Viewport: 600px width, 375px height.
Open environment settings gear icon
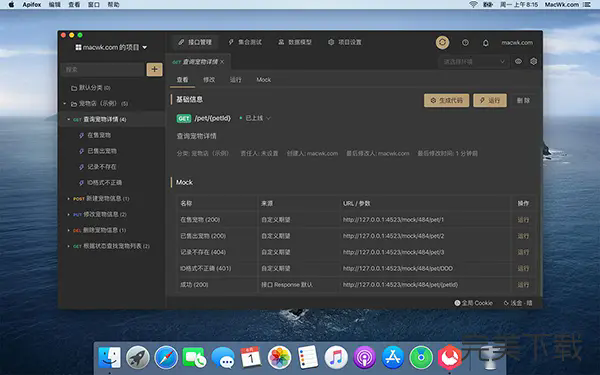tap(533, 61)
